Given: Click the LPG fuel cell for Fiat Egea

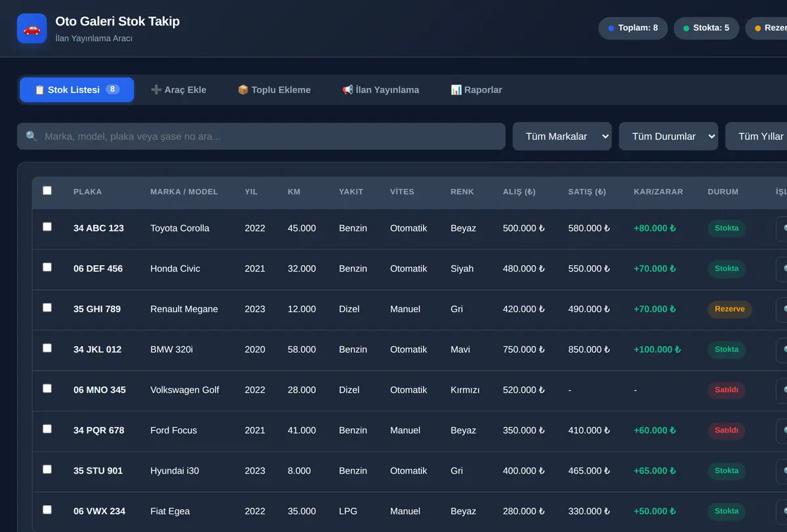Looking at the screenshot, I should click(x=348, y=511).
